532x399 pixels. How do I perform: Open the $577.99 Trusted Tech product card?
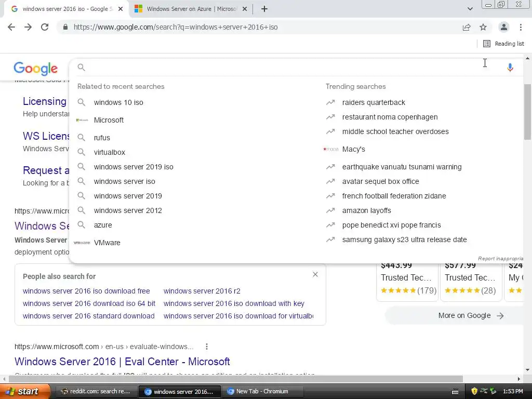coord(471,282)
